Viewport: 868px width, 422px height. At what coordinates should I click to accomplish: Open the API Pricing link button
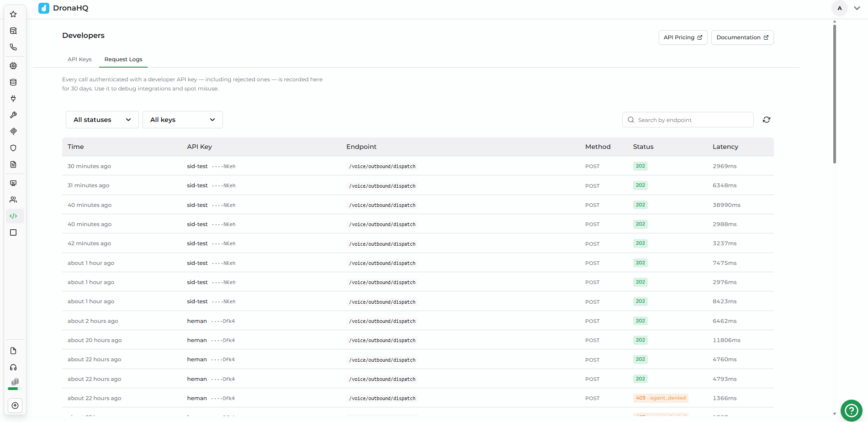tap(683, 37)
